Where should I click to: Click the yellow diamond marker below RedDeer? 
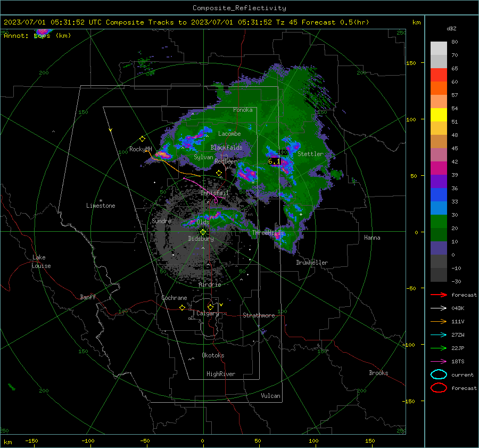pyautogui.click(x=219, y=173)
